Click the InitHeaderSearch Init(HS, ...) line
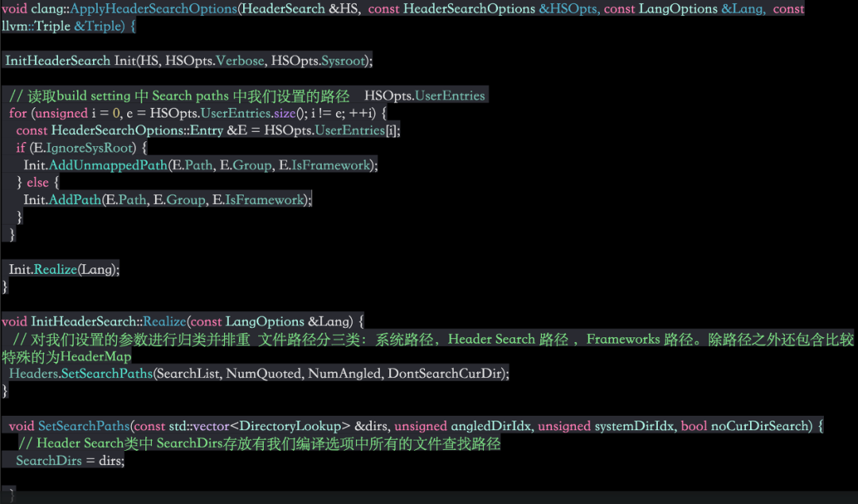This screenshot has width=858, height=504. pyautogui.click(x=189, y=60)
